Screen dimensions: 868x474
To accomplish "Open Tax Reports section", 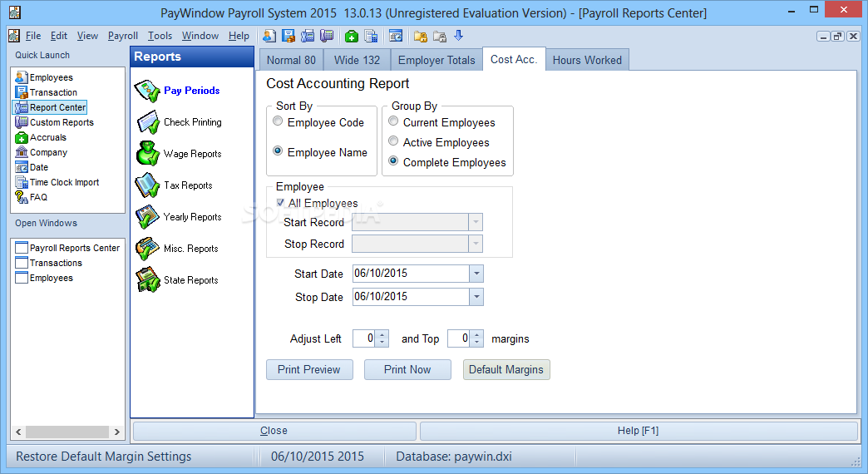I will tap(175, 185).
